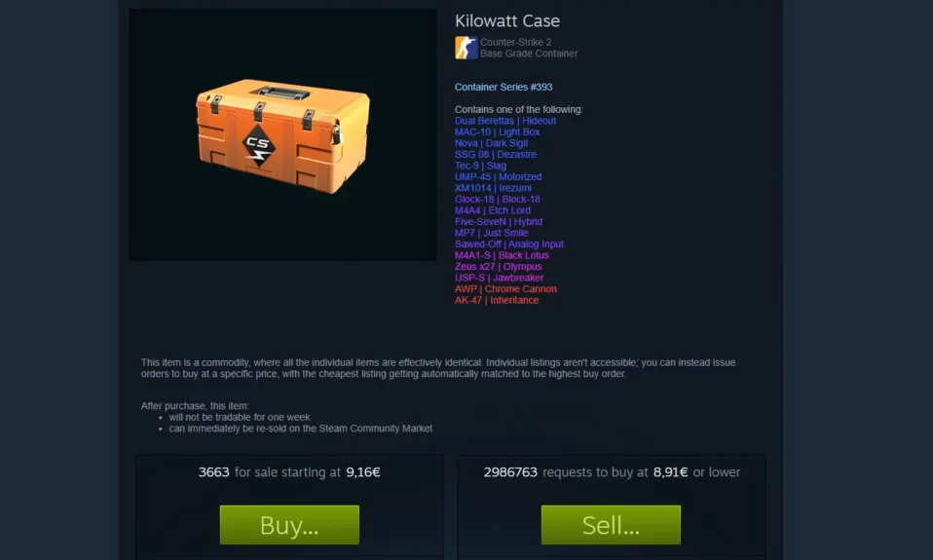Select Zeus x27 | Olympus link
The width and height of the screenshot is (933, 560).
498,267
